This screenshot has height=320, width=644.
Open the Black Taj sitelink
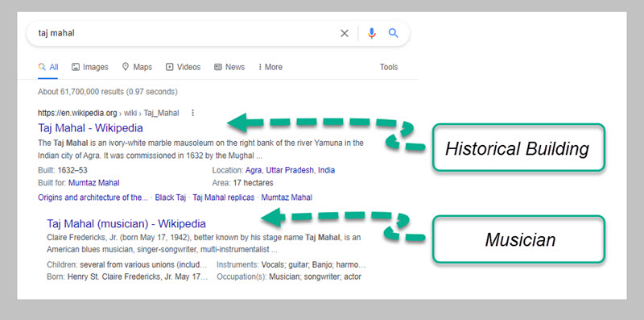click(x=171, y=197)
